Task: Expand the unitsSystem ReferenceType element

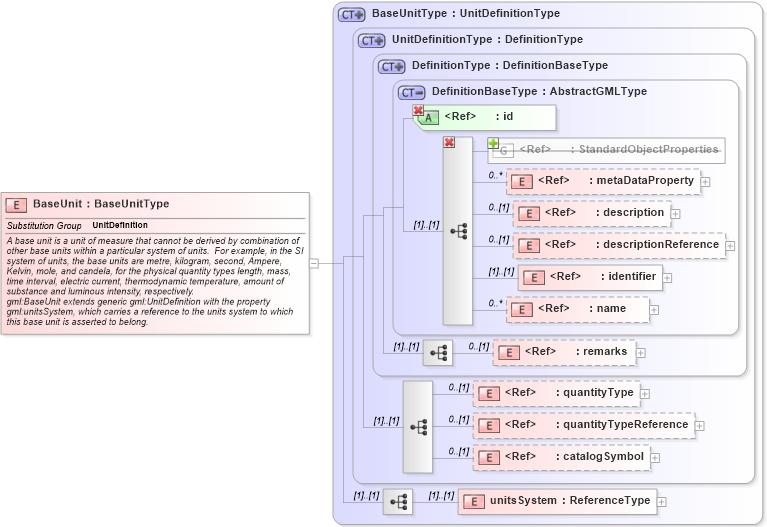Action: coord(662,502)
